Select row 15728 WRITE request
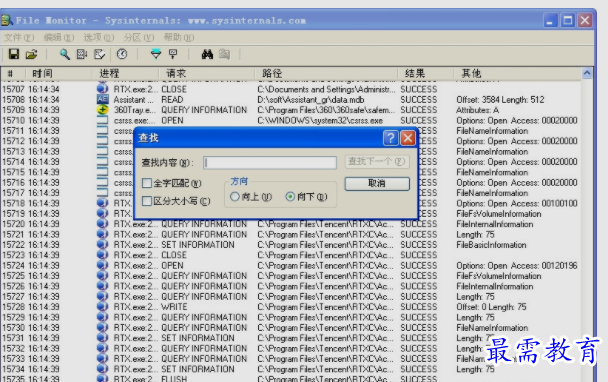This screenshot has width=608, height=382. pos(174,307)
